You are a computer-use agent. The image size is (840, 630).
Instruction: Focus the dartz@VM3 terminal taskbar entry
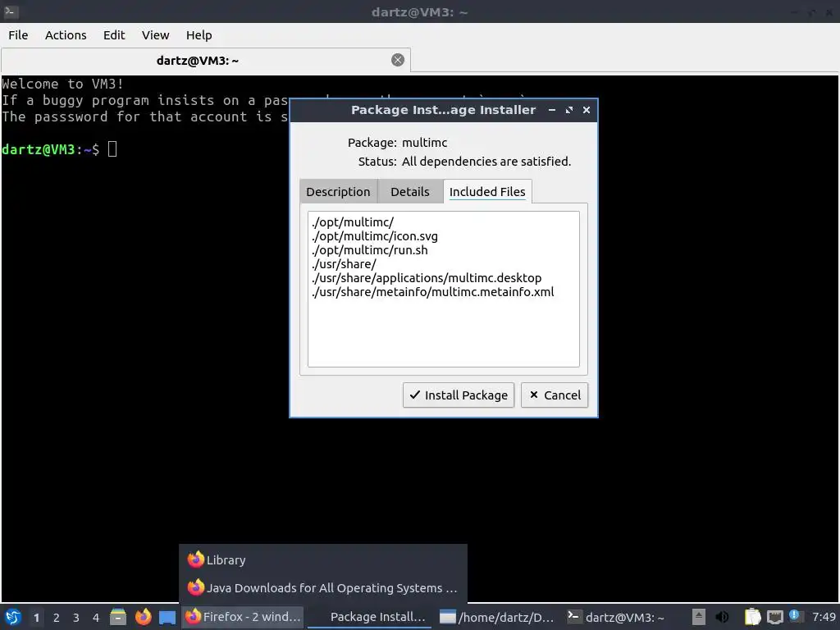616,617
